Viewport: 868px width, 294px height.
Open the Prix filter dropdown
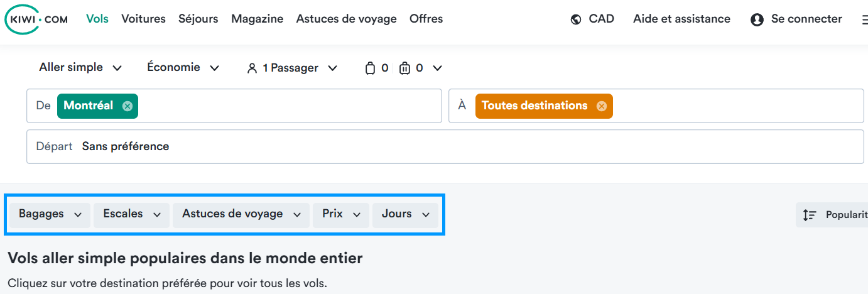click(341, 214)
